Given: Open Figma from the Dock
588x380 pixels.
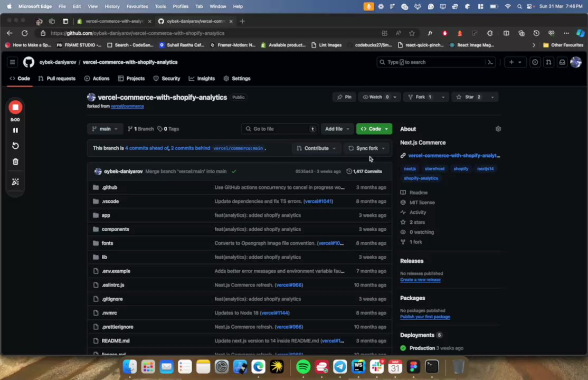Looking at the screenshot, I should [414, 366].
